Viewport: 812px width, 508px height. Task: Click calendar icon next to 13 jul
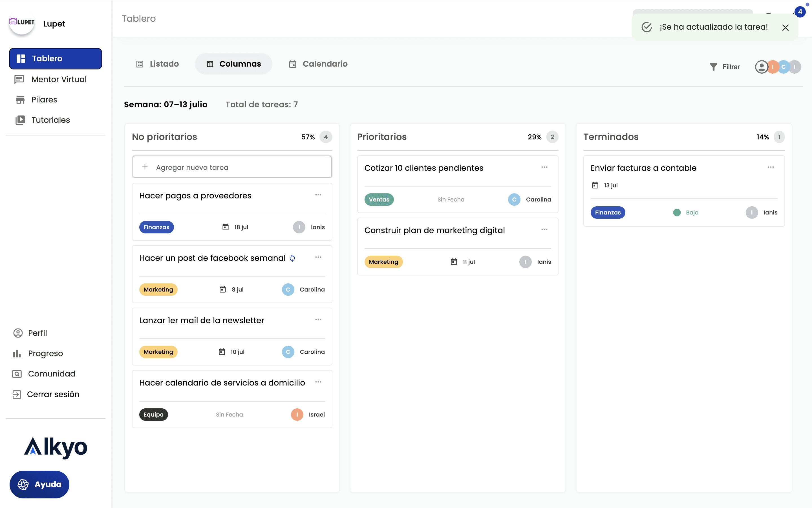tap(595, 185)
